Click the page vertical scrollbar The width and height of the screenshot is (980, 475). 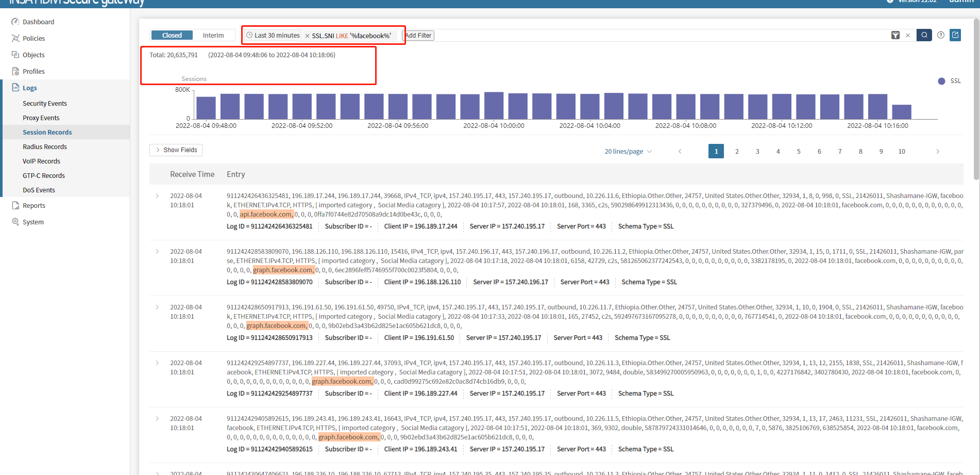coord(976,98)
